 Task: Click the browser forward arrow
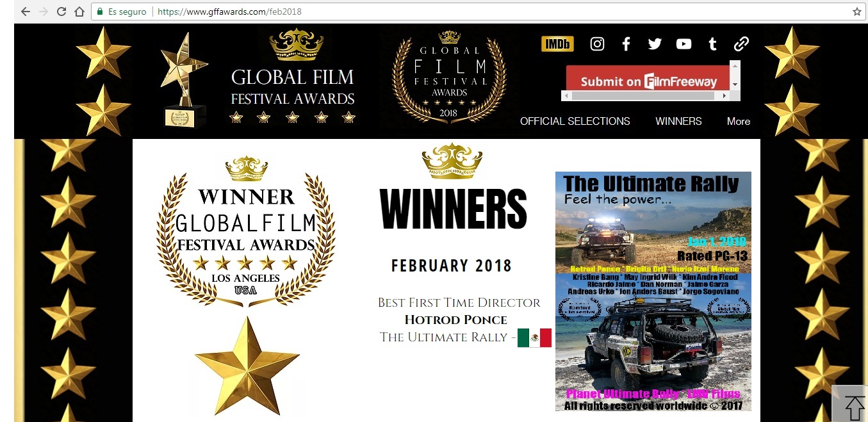tap(44, 12)
